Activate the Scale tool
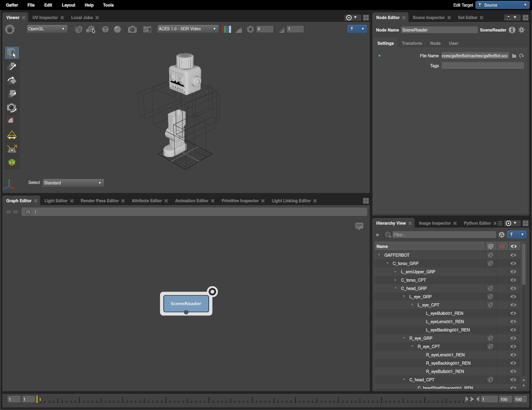Viewport: 532px width, 410px height. coord(12,94)
